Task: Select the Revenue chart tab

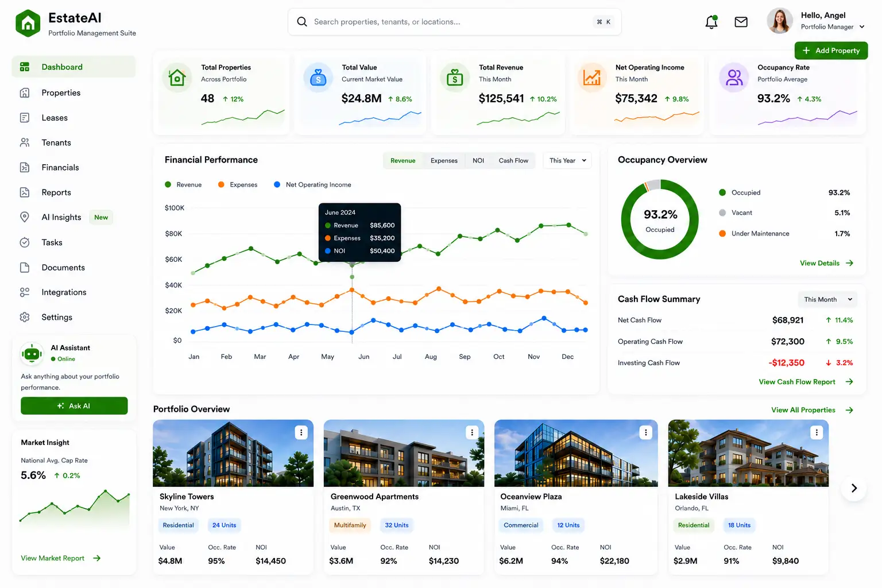Action: click(403, 160)
